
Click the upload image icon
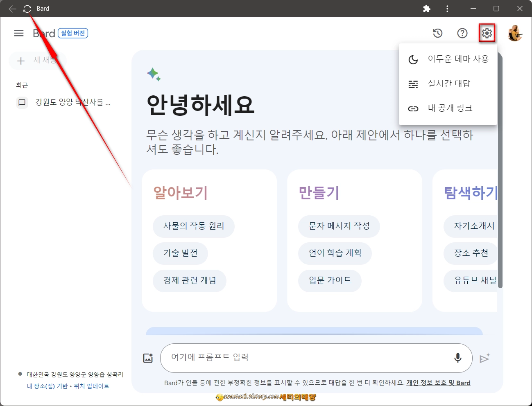click(148, 358)
